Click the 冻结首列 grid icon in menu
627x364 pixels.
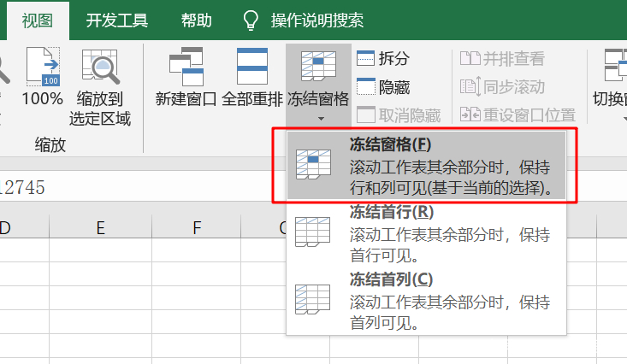tap(313, 299)
